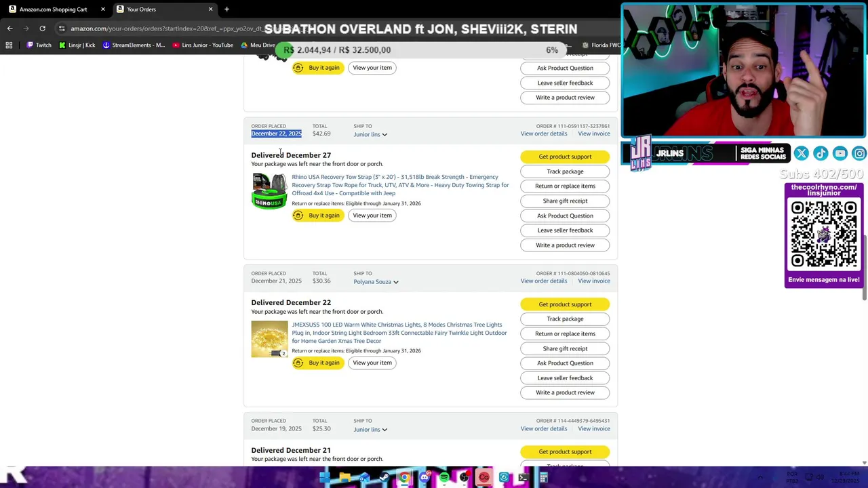This screenshot has height=488, width=868.
Task: Reload the Amazon orders page
Action: 42,28
